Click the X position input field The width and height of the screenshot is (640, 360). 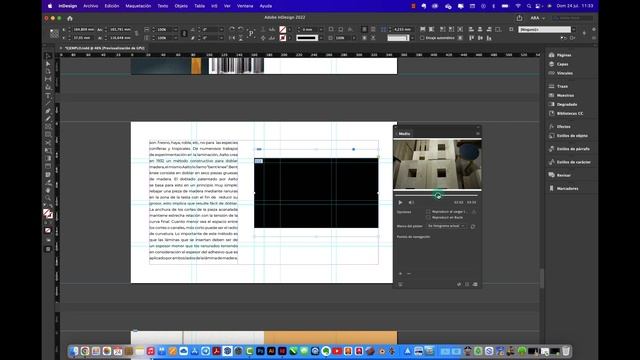[84, 30]
